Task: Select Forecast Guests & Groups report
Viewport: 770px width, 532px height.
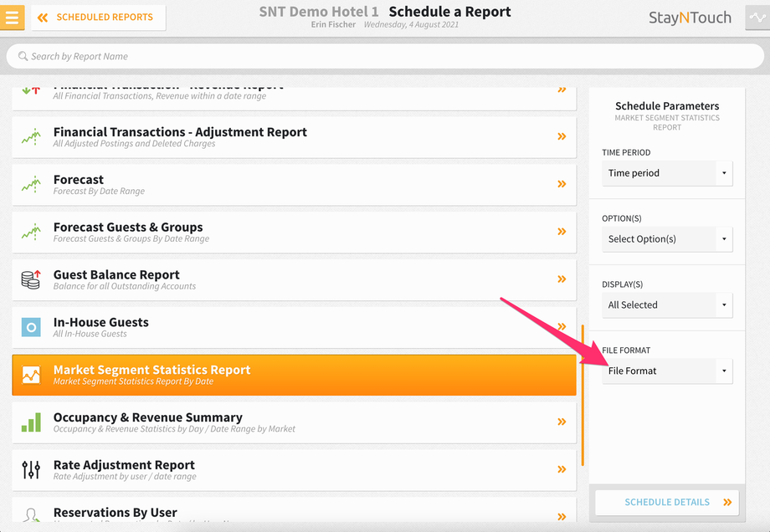Action: (x=294, y=233)
